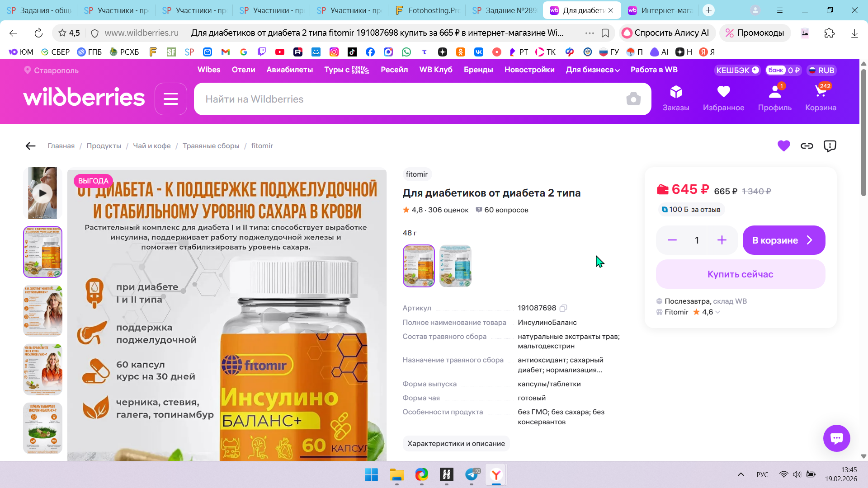
Task: Open the floating chat support bubble
Action: (836, 438)
